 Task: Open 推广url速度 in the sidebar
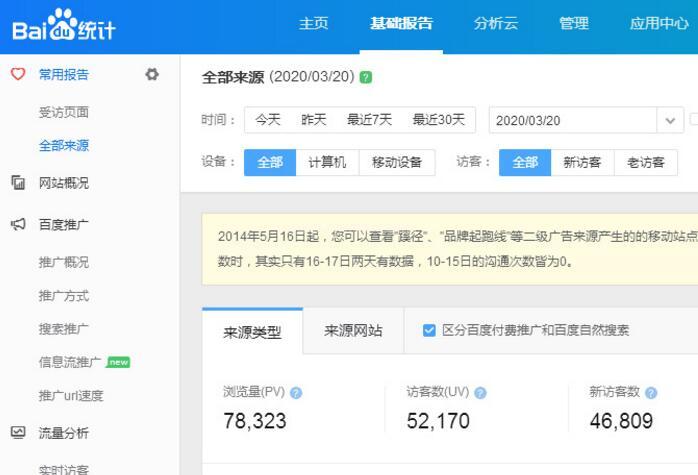[x=70, y=396]
